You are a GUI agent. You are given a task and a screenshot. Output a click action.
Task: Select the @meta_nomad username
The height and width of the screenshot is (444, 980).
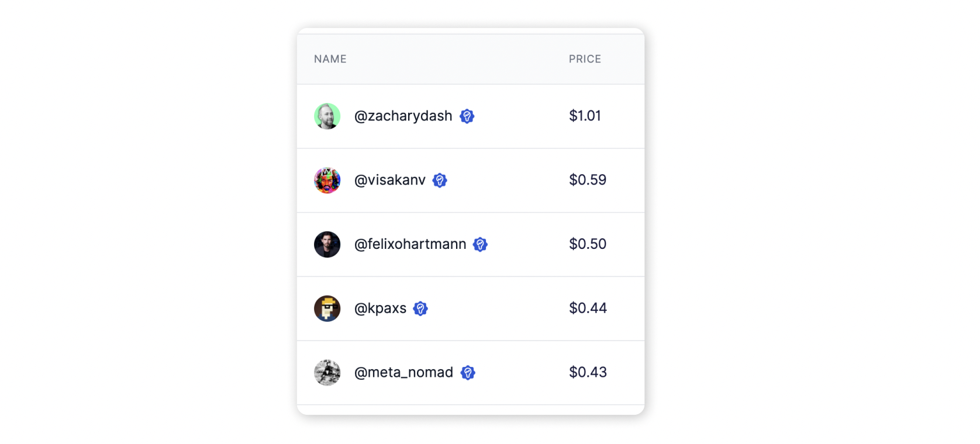point(404,372)
